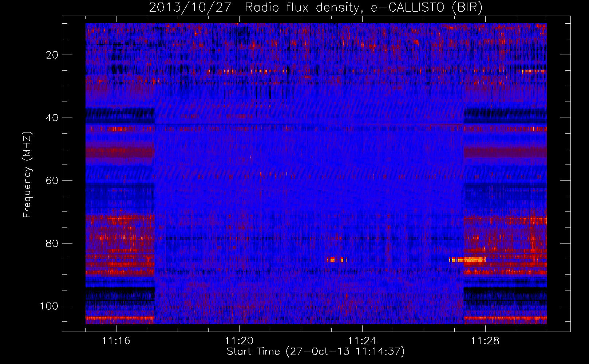Screen dimensions: 589x364
Task: Click the 11:28 time tick label
Action: (485, 341)
